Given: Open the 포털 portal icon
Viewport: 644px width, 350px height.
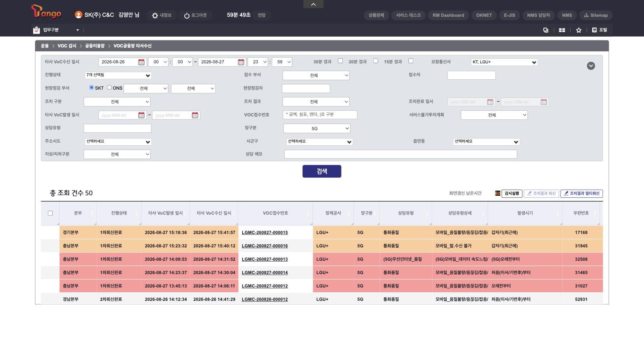Looking at the screenshot, I should (599, 30).
